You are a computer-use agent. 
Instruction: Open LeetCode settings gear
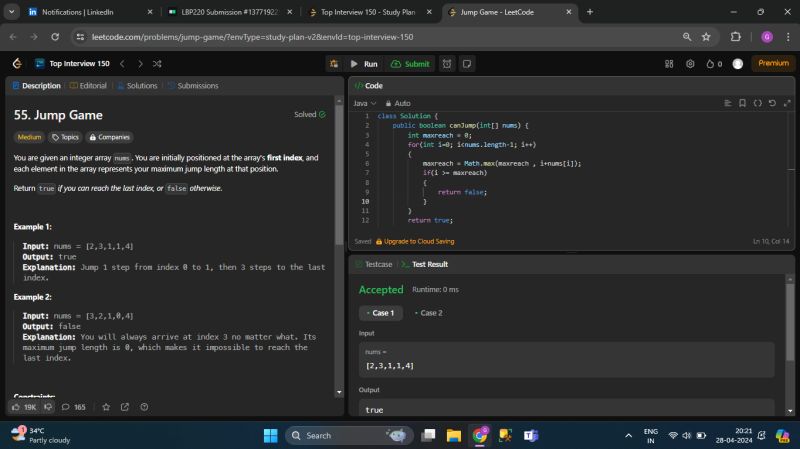690,64
